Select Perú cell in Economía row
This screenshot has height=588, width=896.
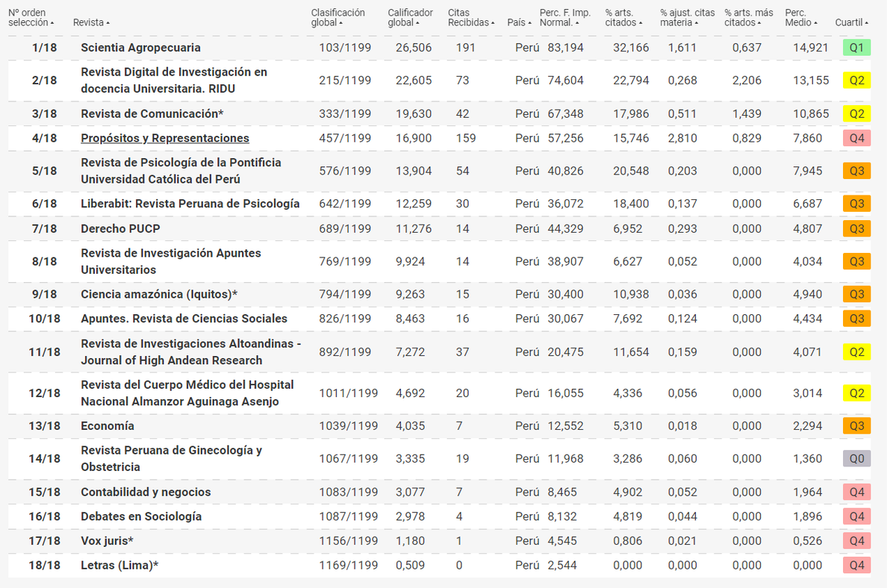[x=527, y=425]
